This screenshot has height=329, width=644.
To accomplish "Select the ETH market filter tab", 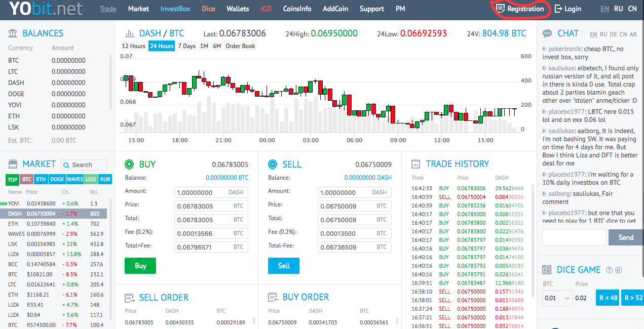I will pos(41,179).
